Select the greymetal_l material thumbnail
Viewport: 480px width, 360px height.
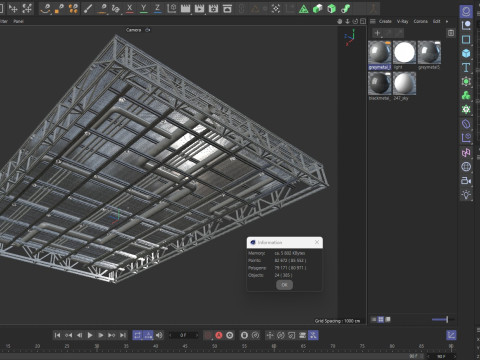(x=380, y=53)
